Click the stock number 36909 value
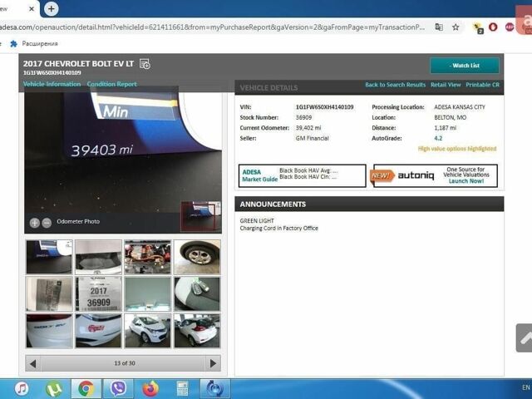The image size is (532, 399). (x=303, y=117)
